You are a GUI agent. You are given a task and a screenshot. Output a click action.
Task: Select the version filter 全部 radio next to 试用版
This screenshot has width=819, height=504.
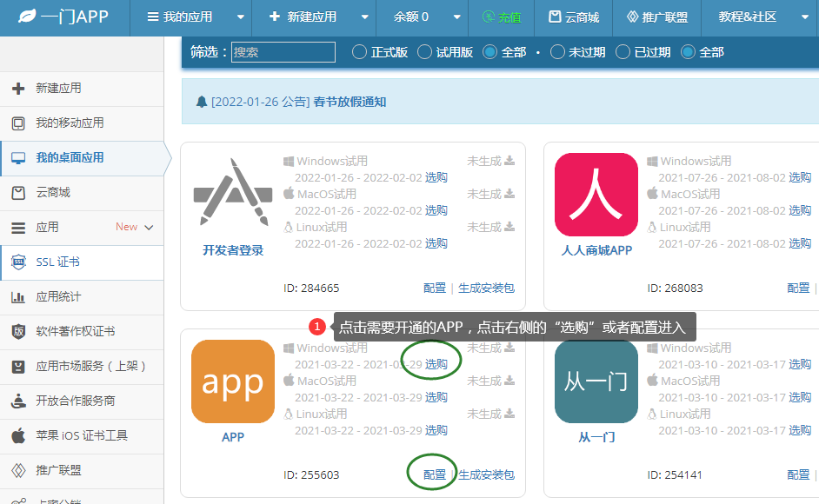(x=490, y=52)
